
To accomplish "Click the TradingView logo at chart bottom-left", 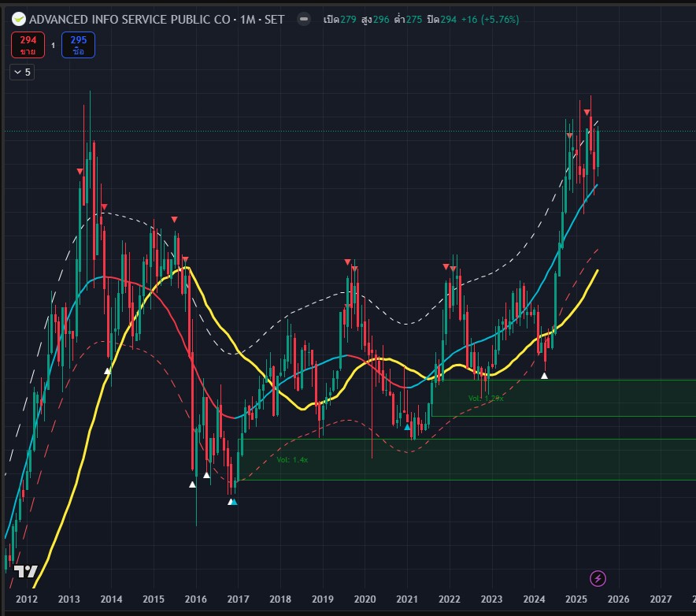I will (x=26, y=571).
